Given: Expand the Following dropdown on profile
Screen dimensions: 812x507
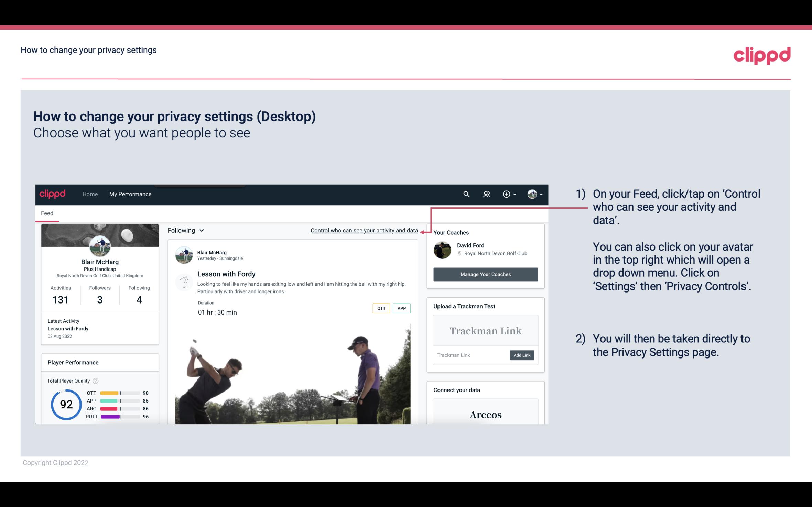Looking at the screenshot, I should click(185, 230).
